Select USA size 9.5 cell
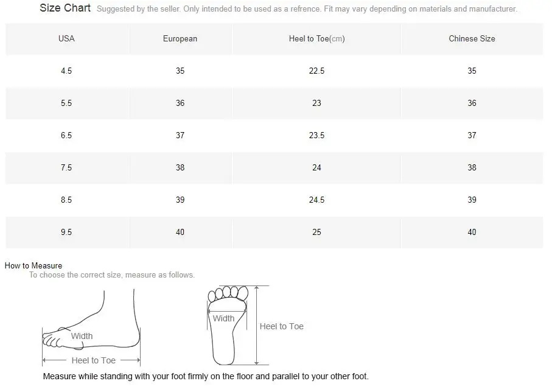This screenshot has width=552, height=392. click(66, 232)
